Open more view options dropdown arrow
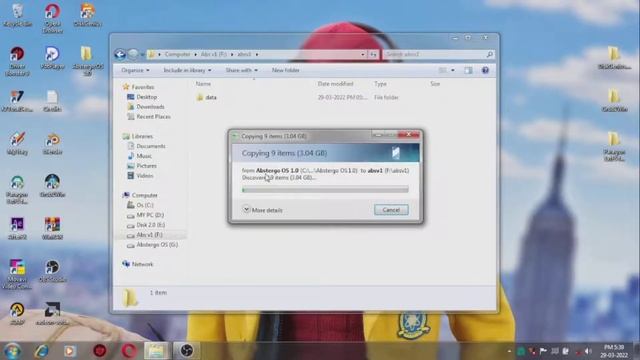The height and width of the screenshot is (360, 640). coord(453,70)
